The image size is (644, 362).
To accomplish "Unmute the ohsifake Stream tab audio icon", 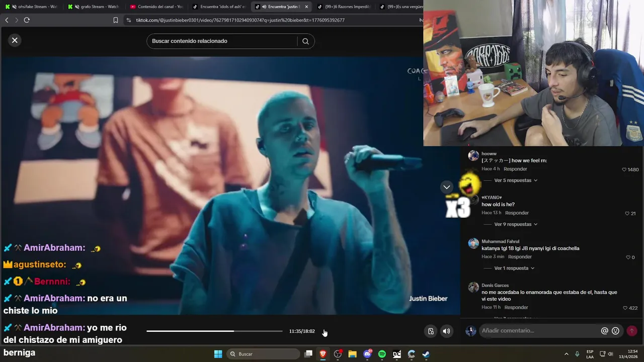I will [x=14, y=7].
